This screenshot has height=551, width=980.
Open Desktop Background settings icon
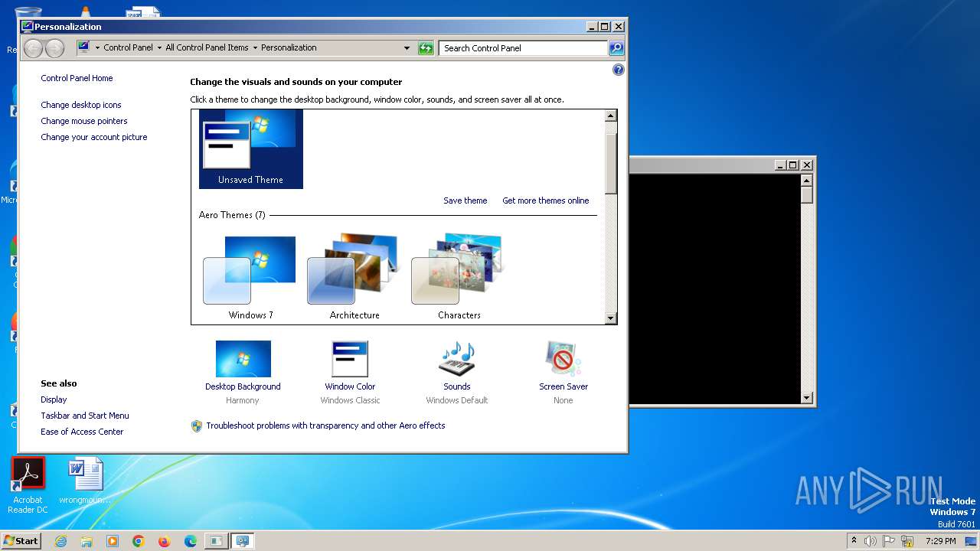243,359
